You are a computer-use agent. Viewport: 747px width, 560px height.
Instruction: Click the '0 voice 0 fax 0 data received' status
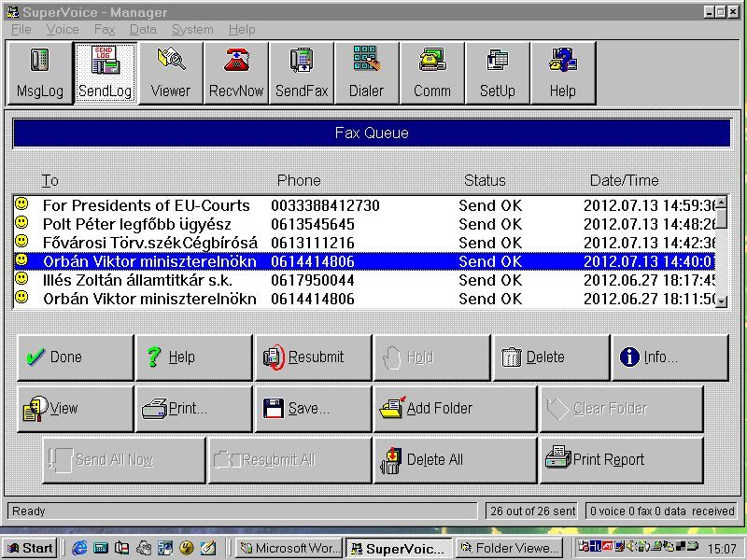[662, 511]
